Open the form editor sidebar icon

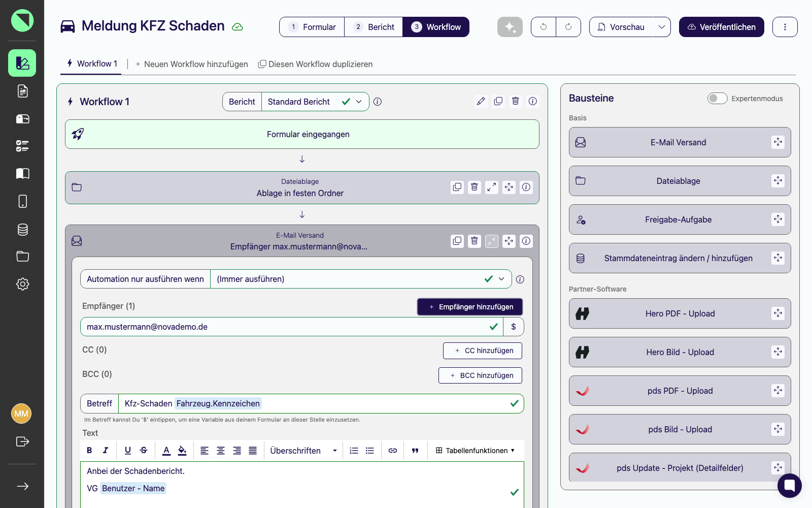(22, 63)
